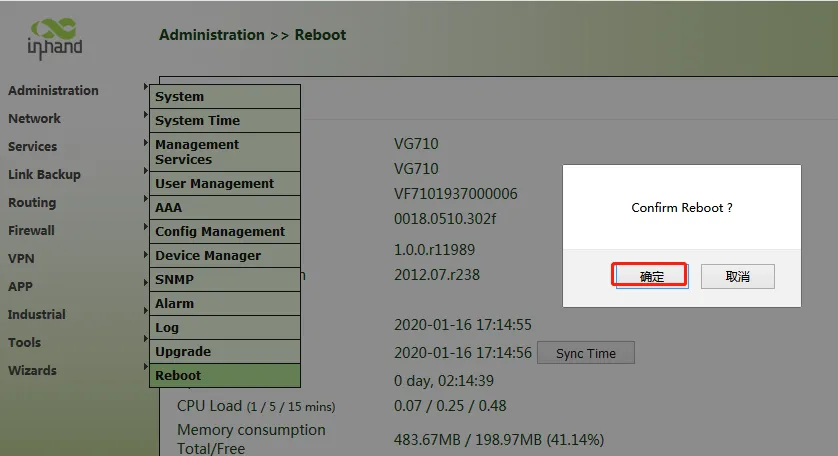Open the Routing sidebar menu
Image resolution: width=838 pixels, height=456 pixels.
click(x=32, y=203)
